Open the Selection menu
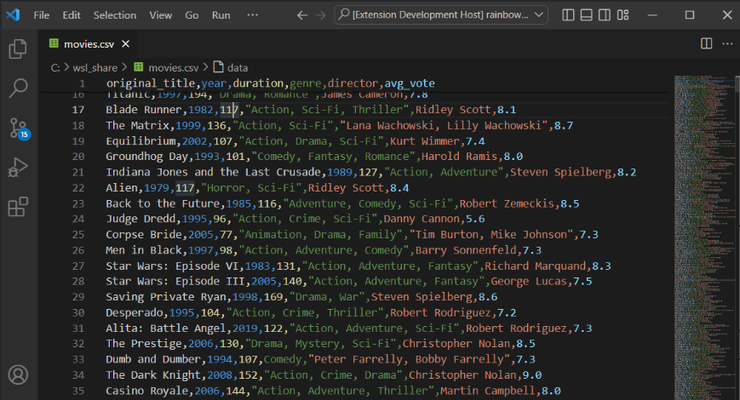This screenshot has height=400, width=740. coord(115,15)
